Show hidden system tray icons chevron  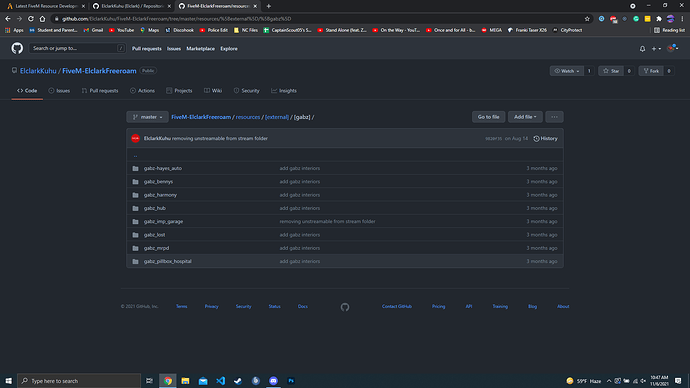point(609,381)
